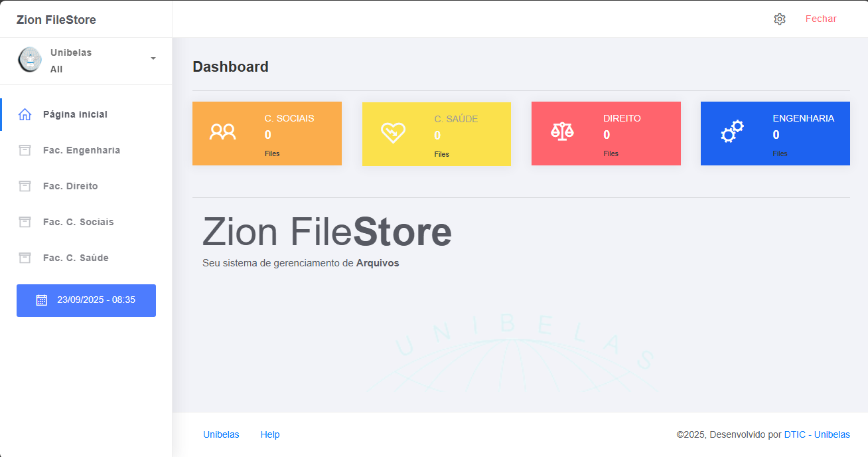Open Fac. C. Sociais menu item
Screen dimensions: 868x457
pyautogui.click(x=78, y=222)
